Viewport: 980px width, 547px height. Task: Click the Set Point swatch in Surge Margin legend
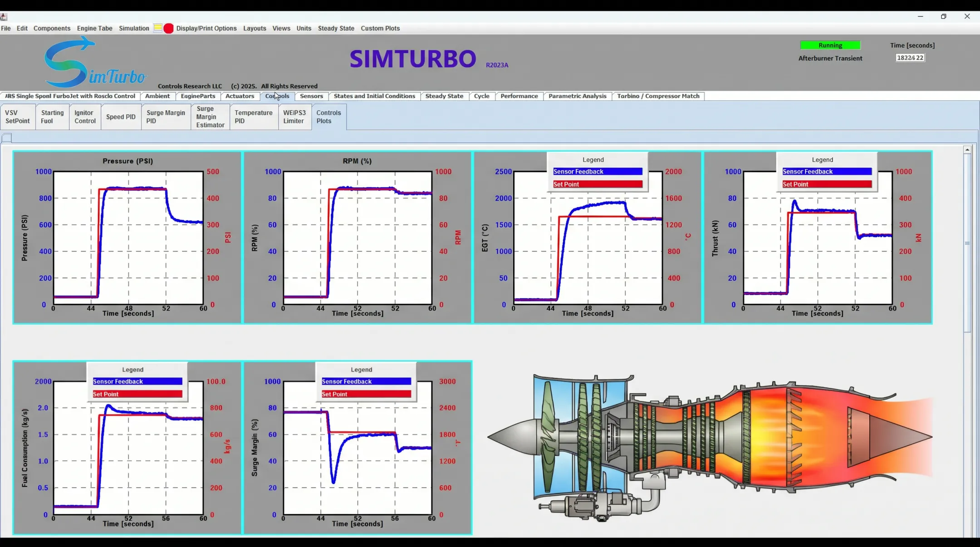click(366, 394)
